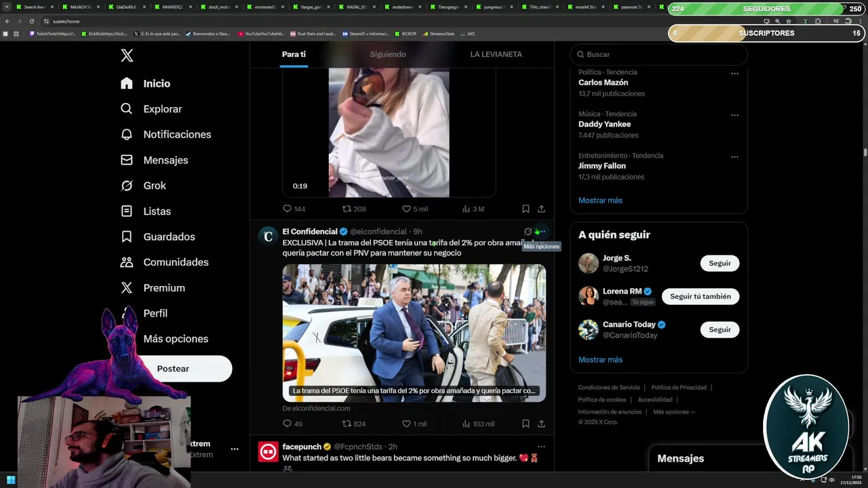This screenshot has height=488, width=868.
Task: Open more options for Daddy Yankee trend
Action: [x=734, y=115]
